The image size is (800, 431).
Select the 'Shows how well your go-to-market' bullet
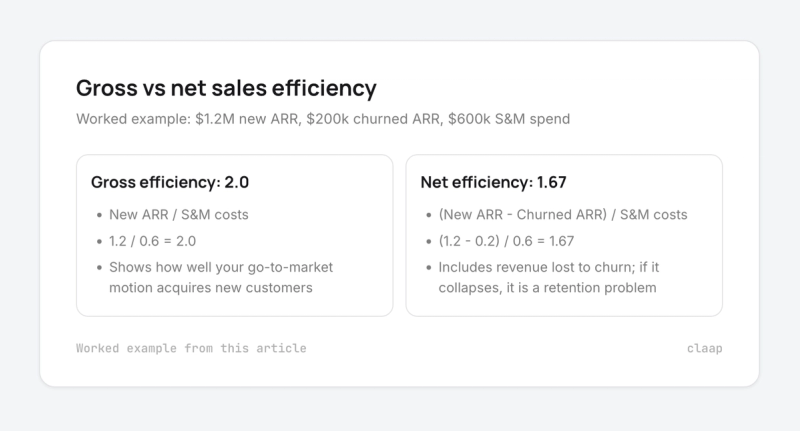coord(221,277)
